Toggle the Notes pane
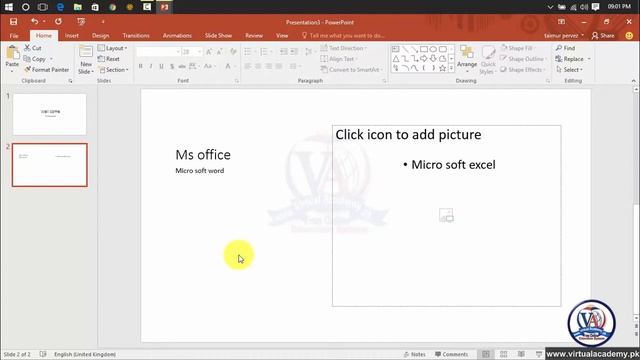This screenshot has width=640, height=360. point(414,354)
